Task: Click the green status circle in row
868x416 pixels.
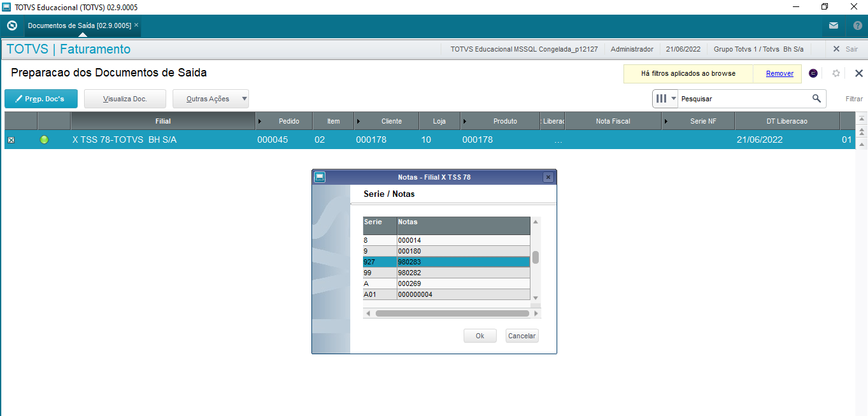Action: pyautogui.click(x=44, y=140)
